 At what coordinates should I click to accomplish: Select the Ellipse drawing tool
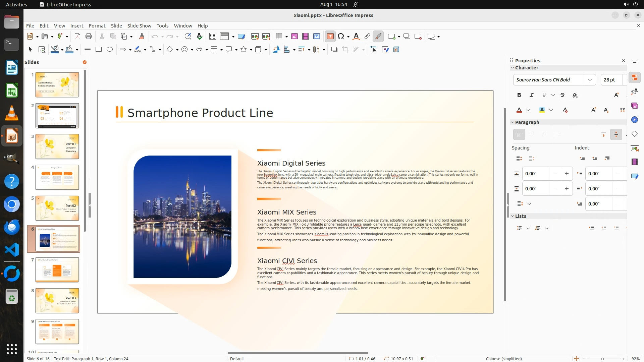(x=110, y=50)
